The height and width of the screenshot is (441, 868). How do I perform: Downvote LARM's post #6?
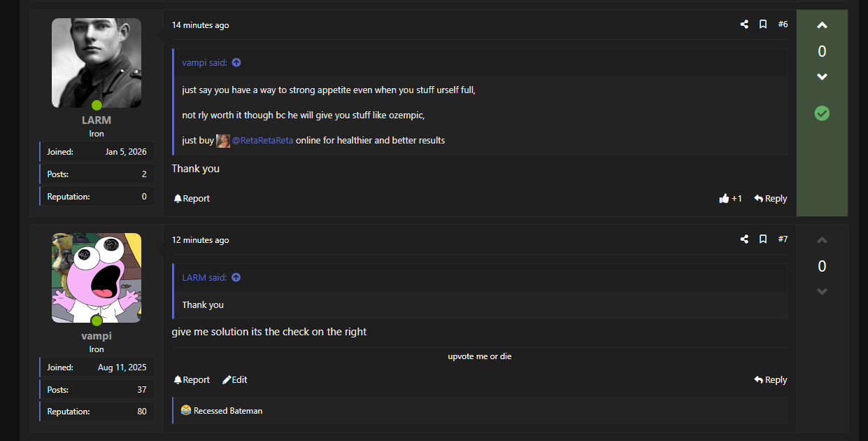[822, 77]
